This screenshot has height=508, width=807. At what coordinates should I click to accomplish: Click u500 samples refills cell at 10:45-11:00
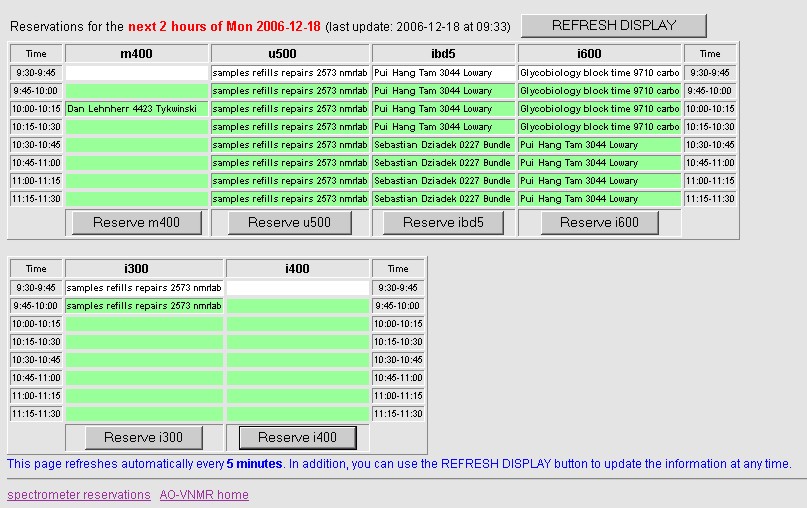coord(290,163)
